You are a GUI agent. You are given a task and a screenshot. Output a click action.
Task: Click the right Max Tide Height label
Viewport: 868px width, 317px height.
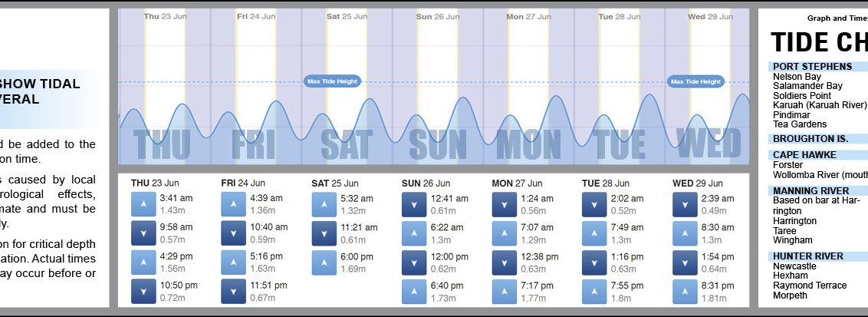pyautogui.click(x=695, y=81)
